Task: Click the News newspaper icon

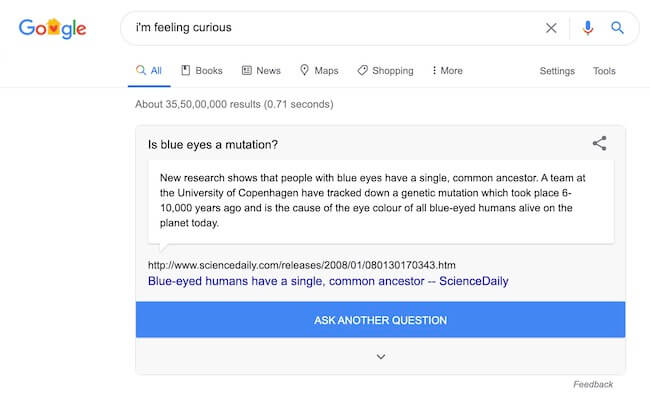Action: [247, 70]
